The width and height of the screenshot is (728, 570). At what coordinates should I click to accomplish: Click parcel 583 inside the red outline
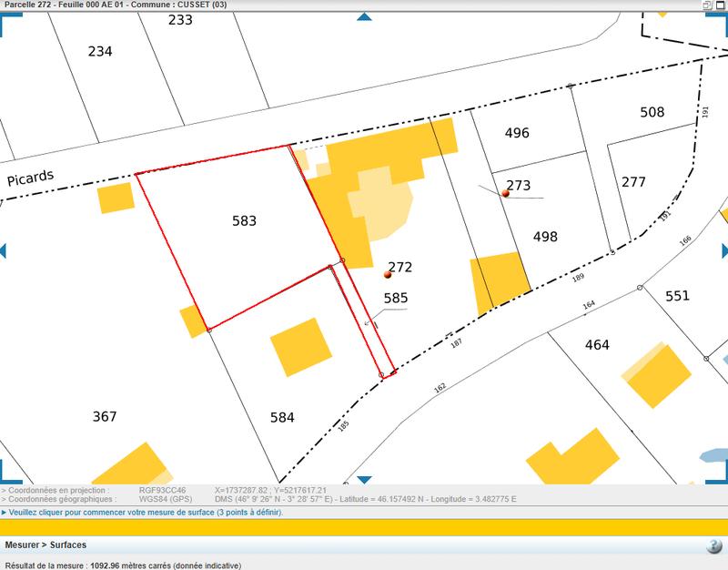point(244,220)
